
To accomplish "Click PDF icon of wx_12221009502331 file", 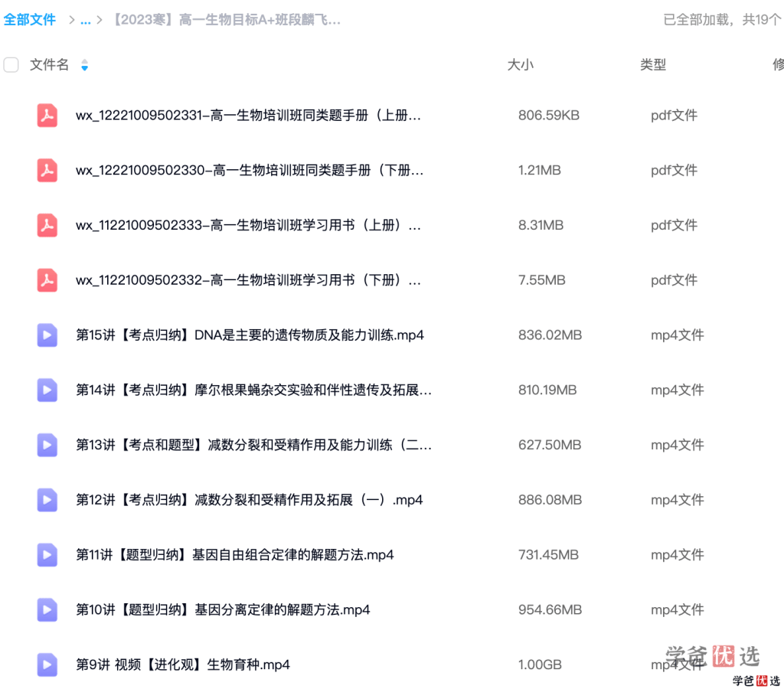I will point(47,115).
